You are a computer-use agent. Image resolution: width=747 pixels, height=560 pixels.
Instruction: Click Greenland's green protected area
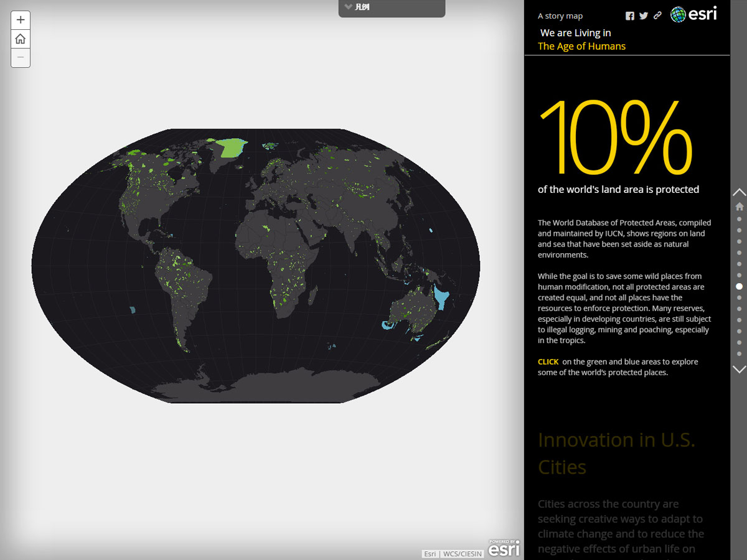[x=231, y=147]
